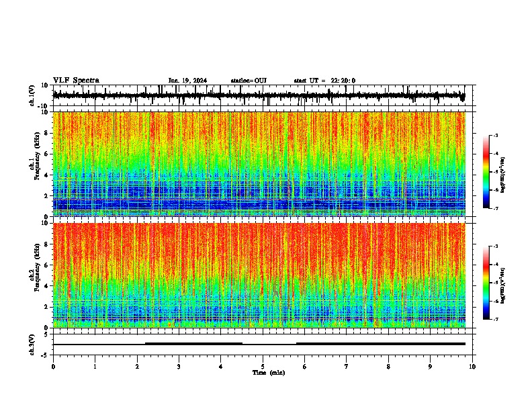Click time axis tick label "0"
The image size is (532, 411).
53,367
